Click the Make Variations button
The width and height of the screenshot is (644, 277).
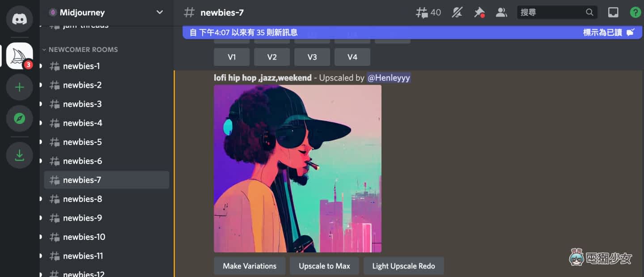click(x=250, y=266)
